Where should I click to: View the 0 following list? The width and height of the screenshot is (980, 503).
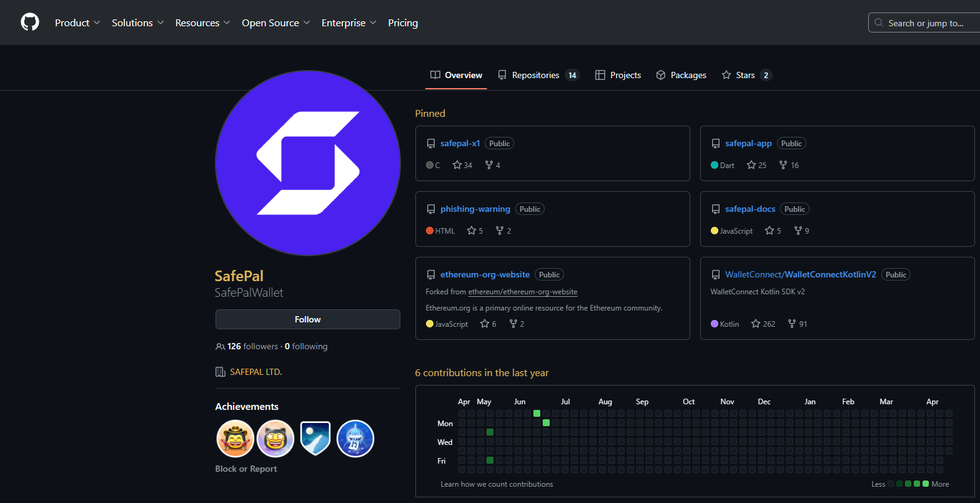pos(306,346)
